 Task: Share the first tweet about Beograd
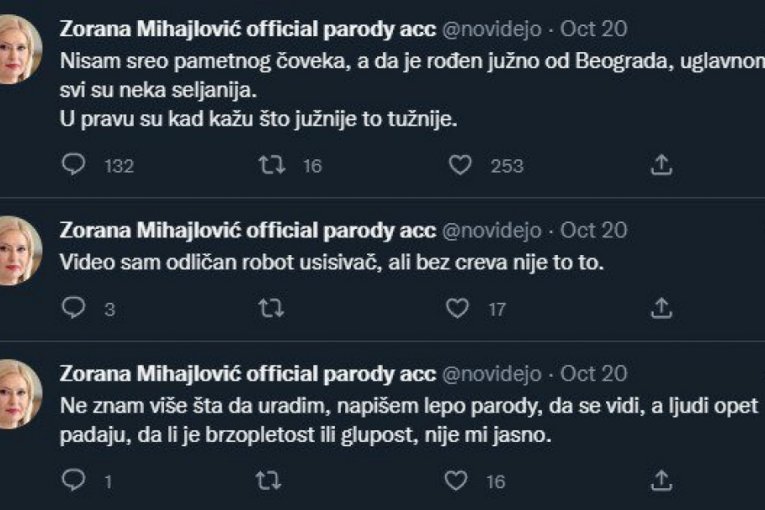(x=661, y=165)
